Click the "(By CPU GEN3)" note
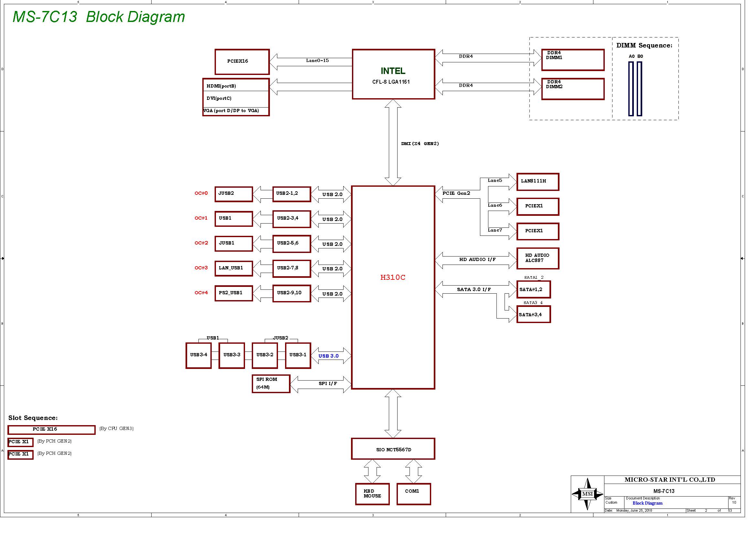Image resolution: width=756 pixels, height=534 pixels. [117, 428]
